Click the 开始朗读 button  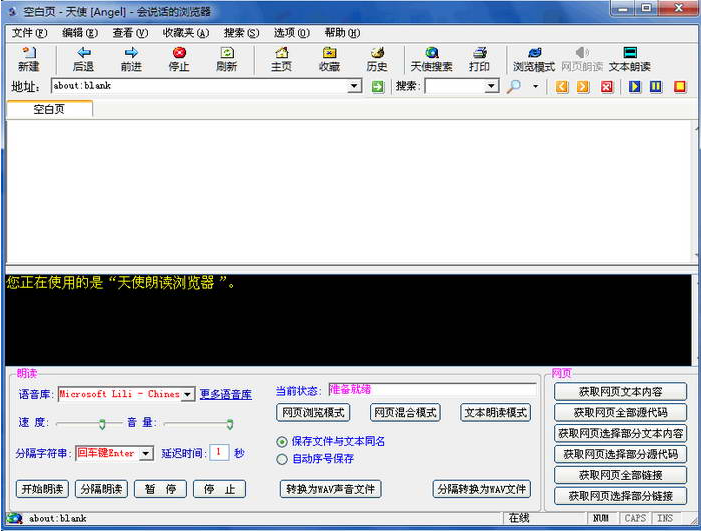(x=42, y=489)
